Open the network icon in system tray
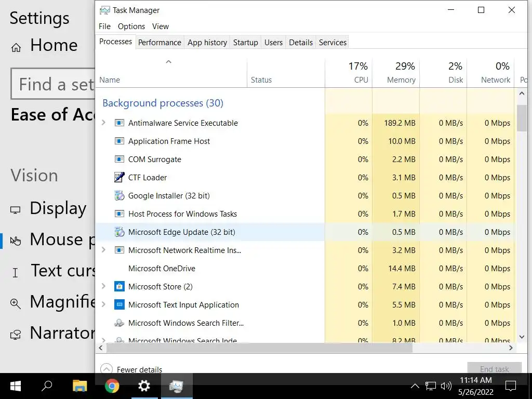Screen dimensions: 532x399 click(x=431, y=386)
